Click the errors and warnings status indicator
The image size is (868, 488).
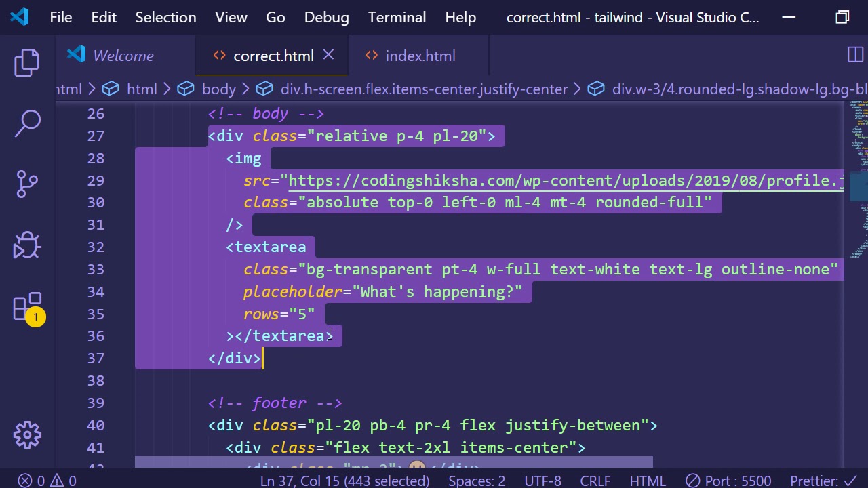click(x=47, y=481)
